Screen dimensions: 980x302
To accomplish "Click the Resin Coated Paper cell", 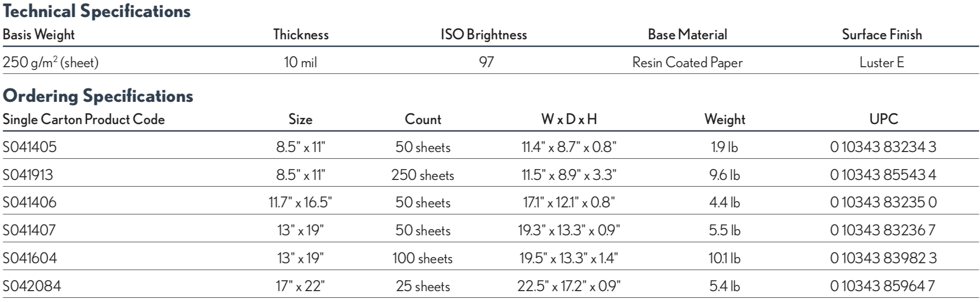I will 687,63.
